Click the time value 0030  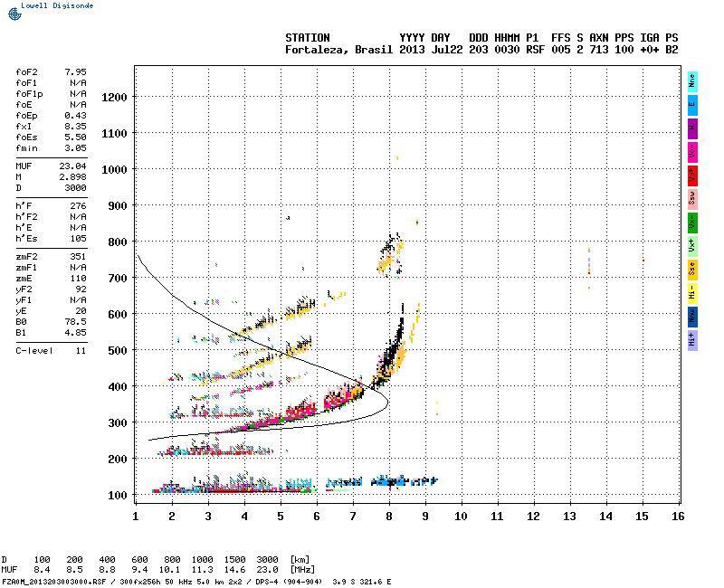tap(507, 50)
